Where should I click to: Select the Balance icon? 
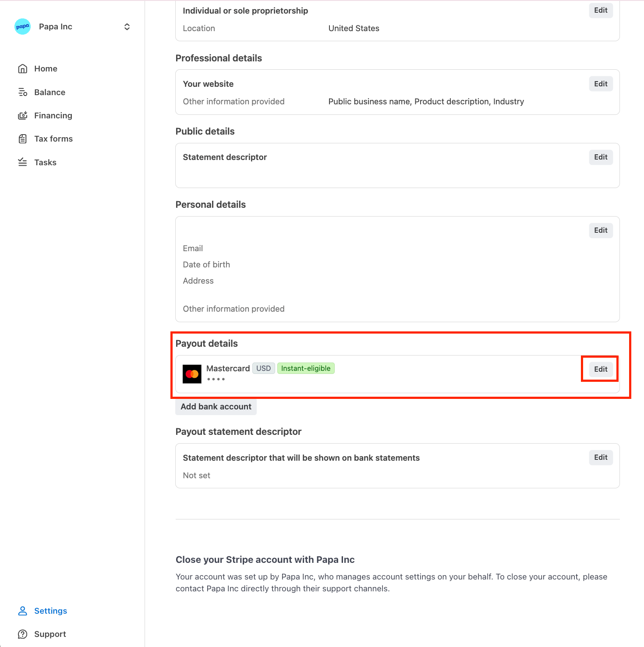(23, 92)
